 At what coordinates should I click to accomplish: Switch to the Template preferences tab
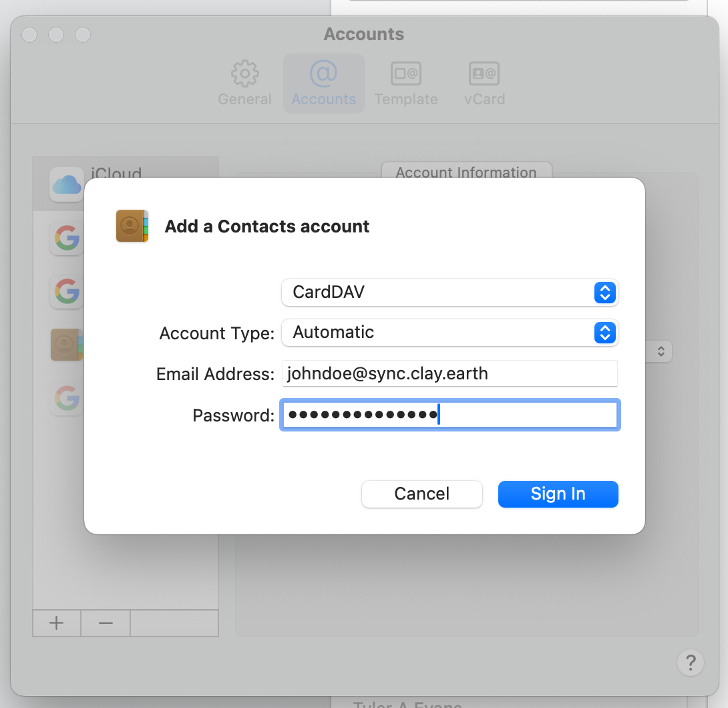(x=406, y=84)
